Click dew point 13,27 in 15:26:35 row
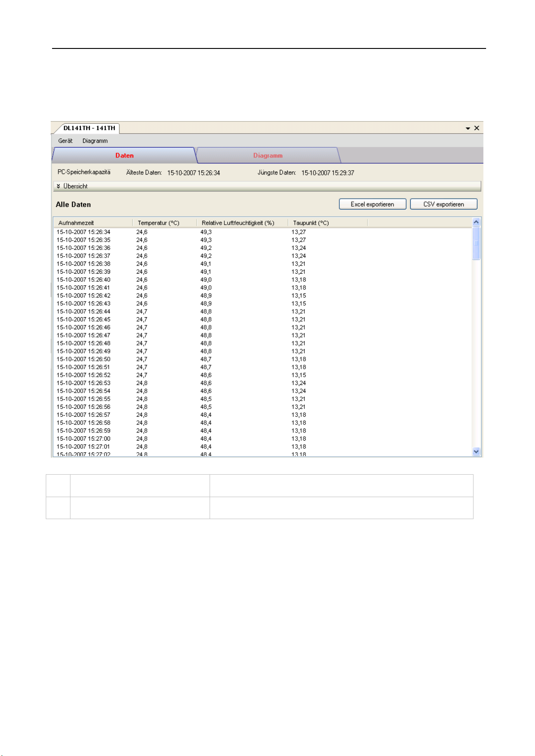Viewport: 535px width, 756px height. point(298,240)
